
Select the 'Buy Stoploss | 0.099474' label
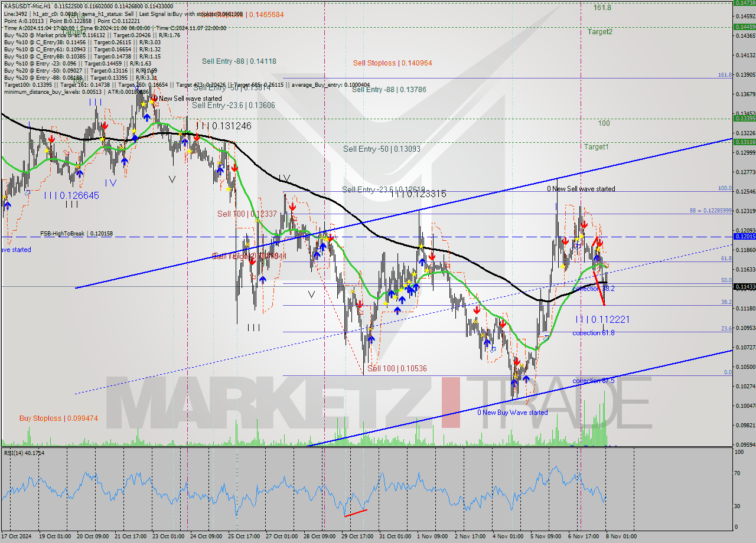[58, 418]
